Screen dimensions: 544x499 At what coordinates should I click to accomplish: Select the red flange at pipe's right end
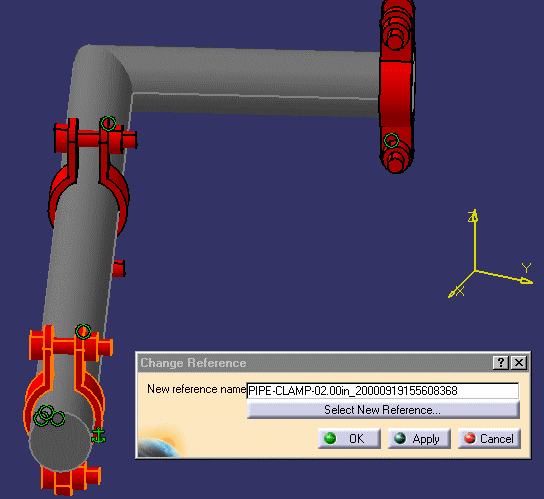click(397, 87)
